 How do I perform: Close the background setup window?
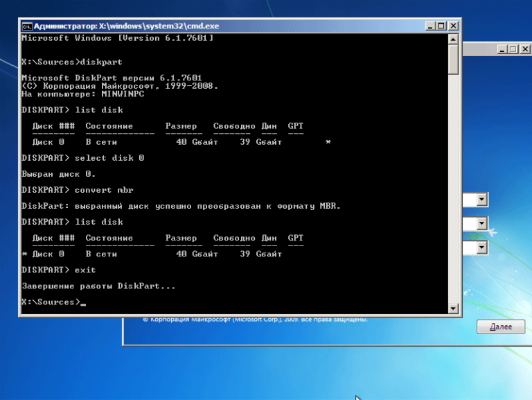(x=525, y=49)
